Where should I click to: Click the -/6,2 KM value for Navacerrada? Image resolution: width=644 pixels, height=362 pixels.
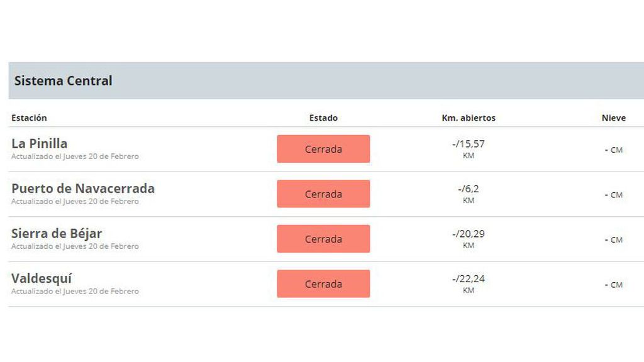coord(469,194)
